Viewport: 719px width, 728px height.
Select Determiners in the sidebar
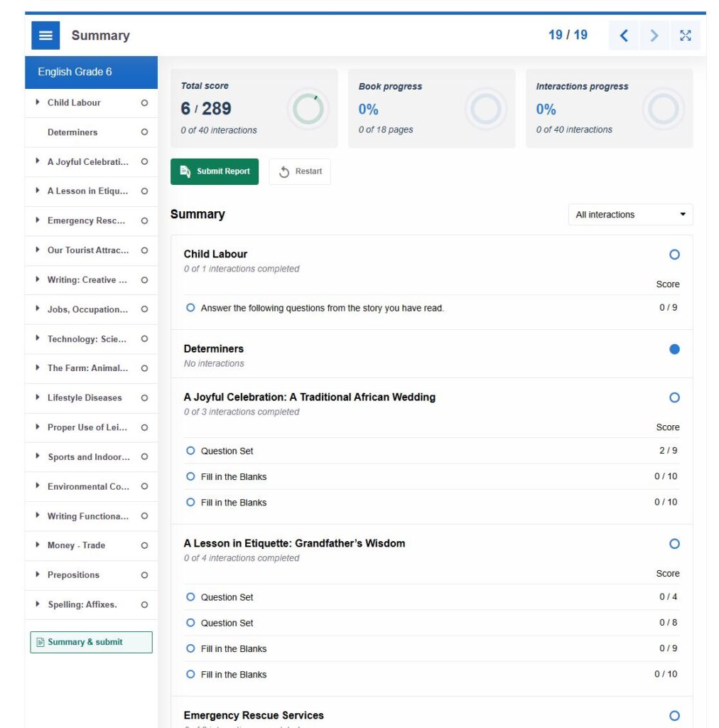coord(73,132)
